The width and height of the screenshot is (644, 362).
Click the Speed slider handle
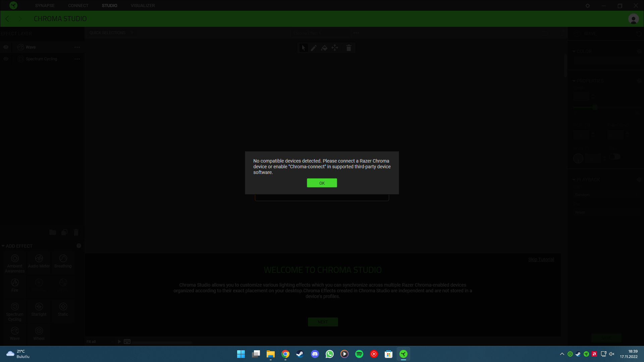[x=595, y=107]
